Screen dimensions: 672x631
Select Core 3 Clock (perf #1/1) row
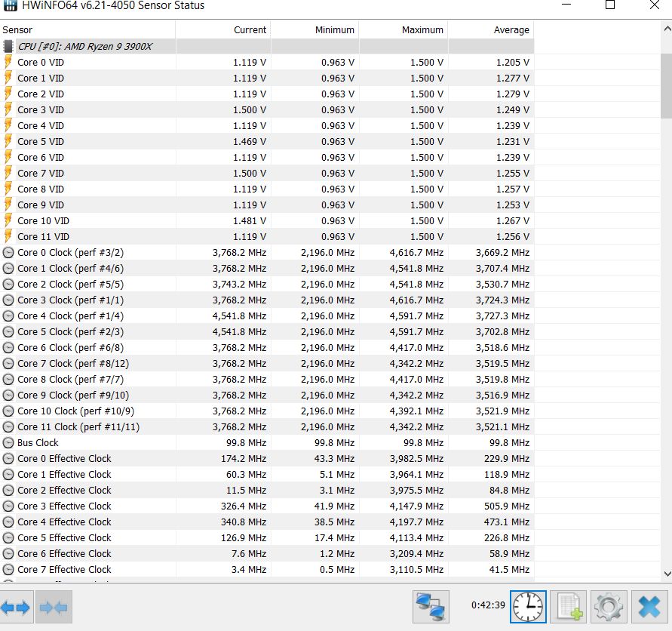pyautogui.click(x=267, y=300)
